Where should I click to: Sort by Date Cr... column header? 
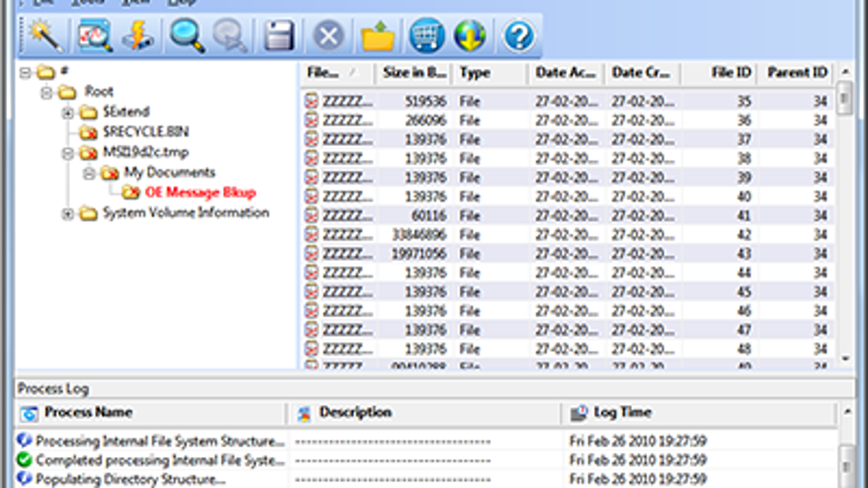coord(643,73)
